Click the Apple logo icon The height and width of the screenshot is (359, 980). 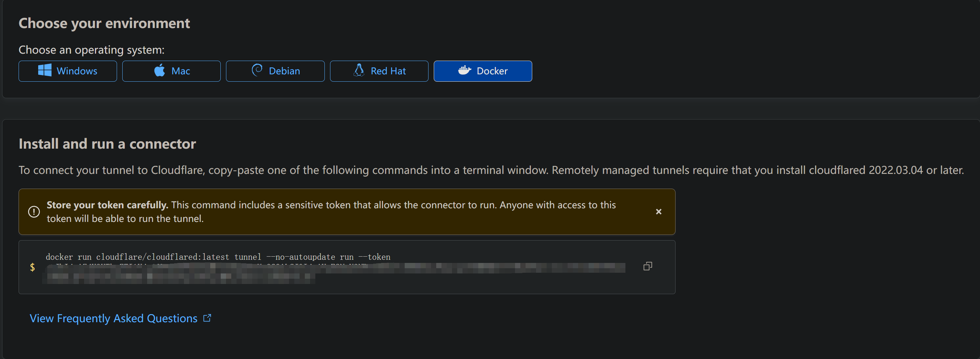(x=160, y=71)
